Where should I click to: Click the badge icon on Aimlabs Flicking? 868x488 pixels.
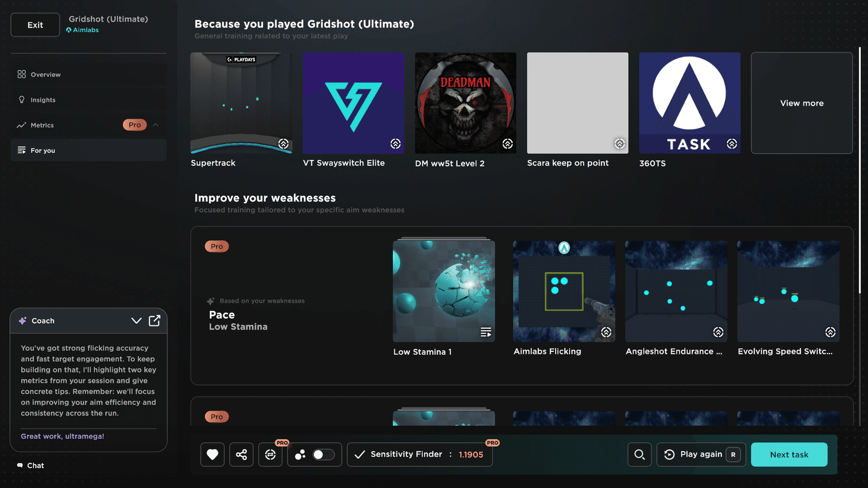pos(607,332)
